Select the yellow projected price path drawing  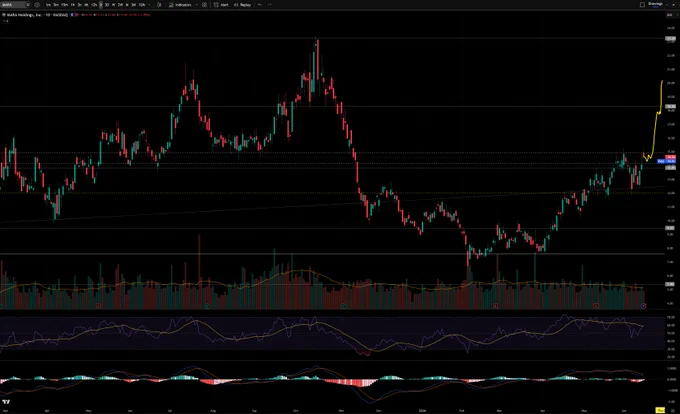[x=656, y=126]
